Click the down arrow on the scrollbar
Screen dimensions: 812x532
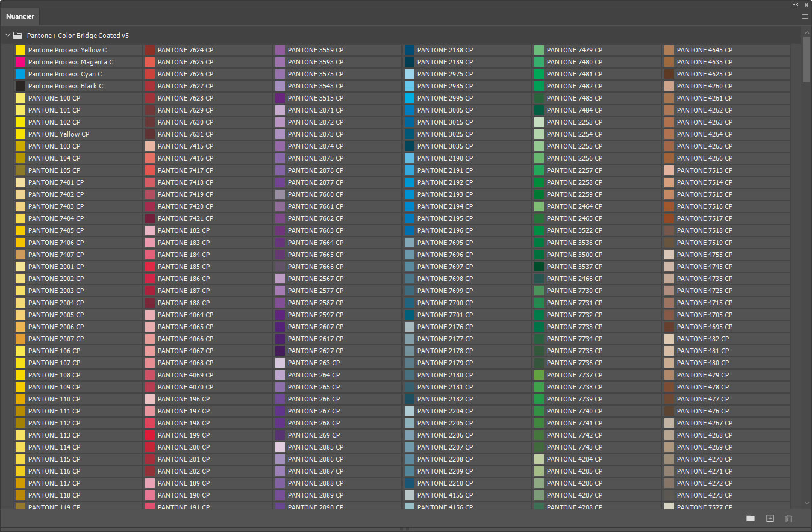807,503
